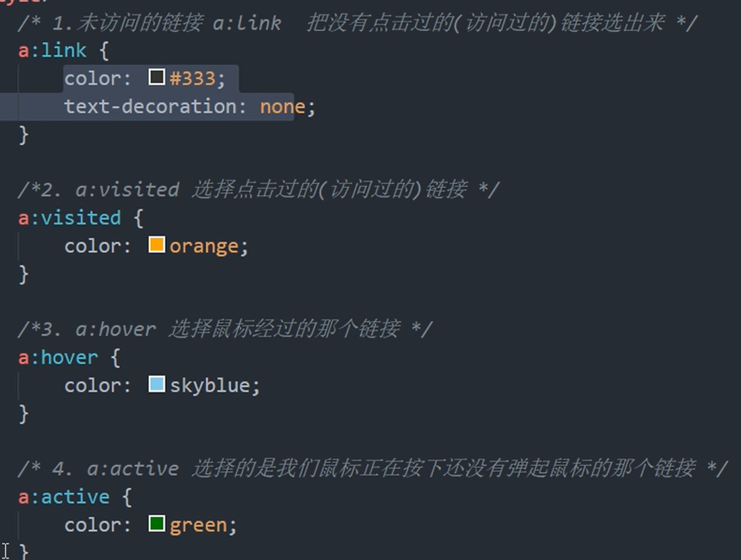The height and width of the screenshot is (560, 741).
Task: Click on the a:active selector
Action: (x=64, y=497)
